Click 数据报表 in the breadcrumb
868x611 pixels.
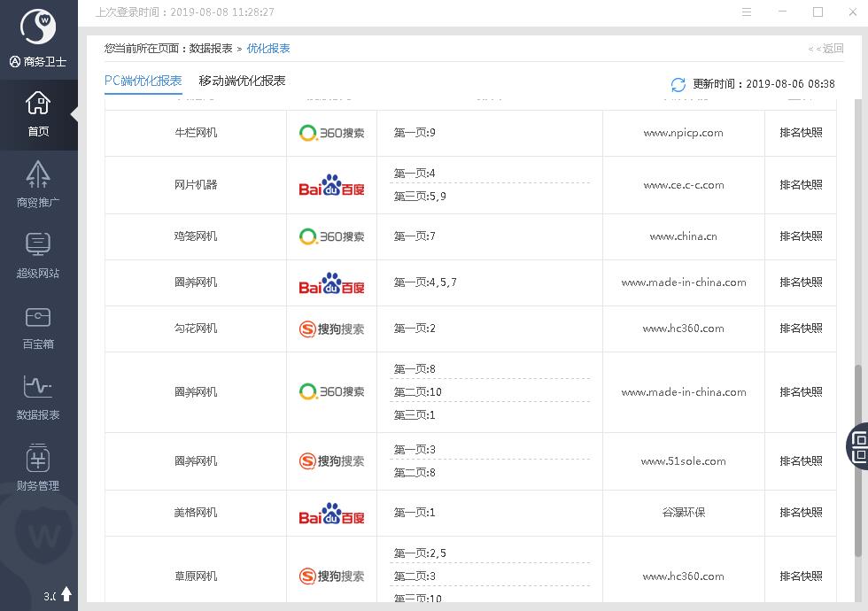click(211, 49)
